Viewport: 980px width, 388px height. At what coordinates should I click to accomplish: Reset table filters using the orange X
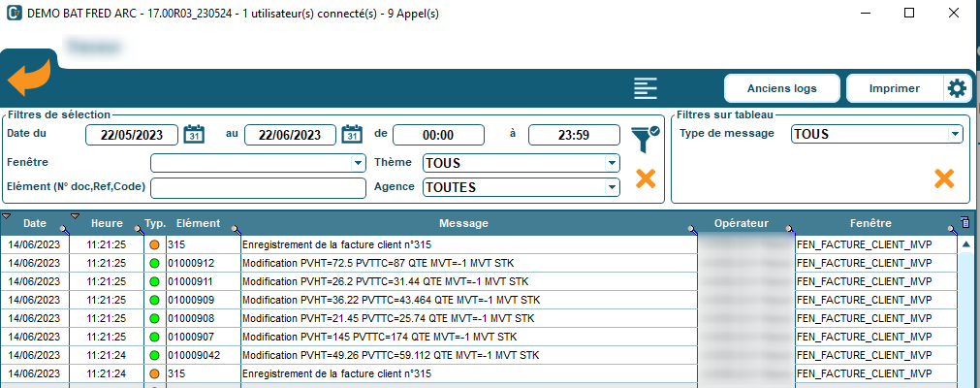tap(943, 178)
